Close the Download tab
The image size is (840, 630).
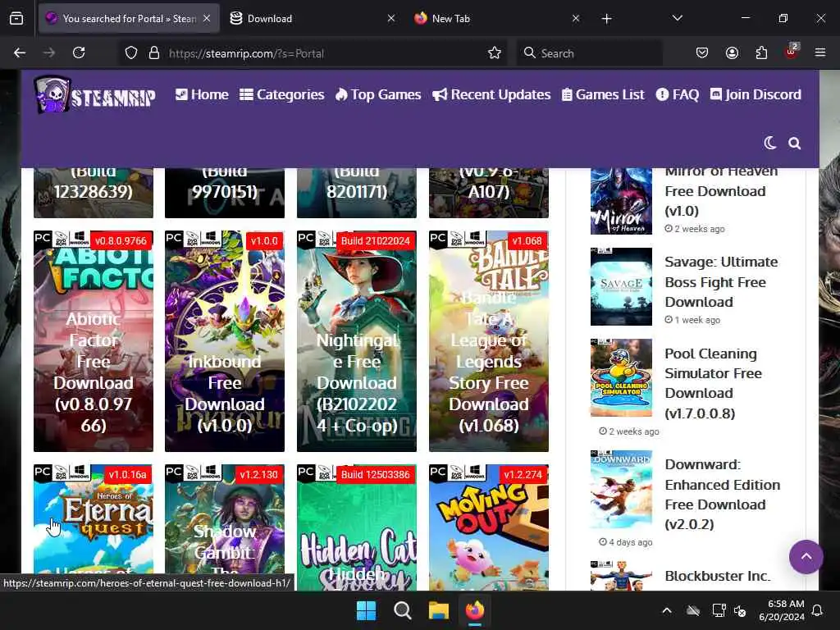pyautogui.click(x=391, y=19)
